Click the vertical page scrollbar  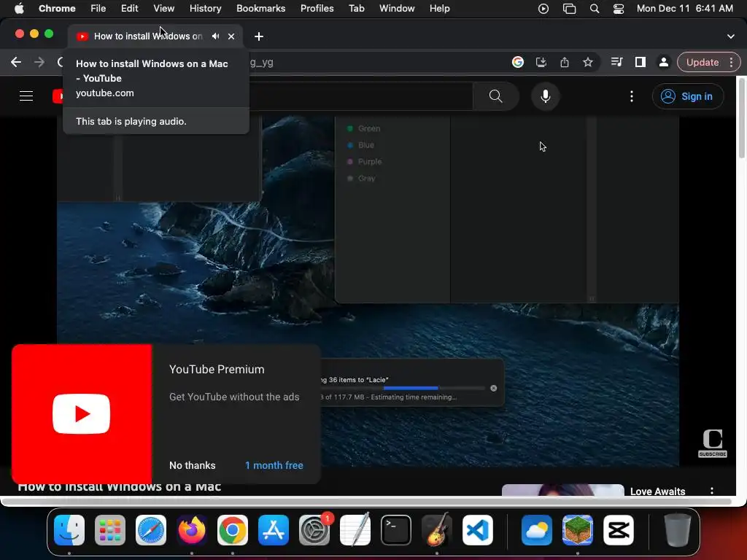coord(741,118)
